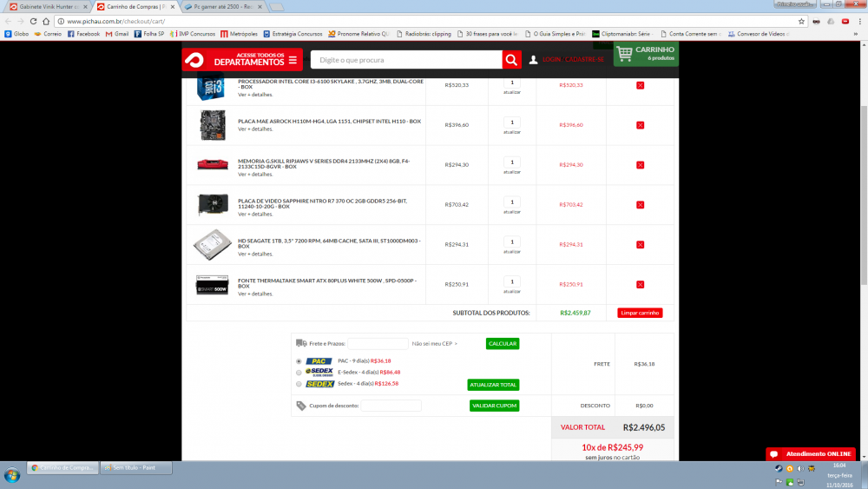Click the red search magnifier button
The width and height of the screenshot is (868, 489).
pyautogui.click(x=512, y=60)
